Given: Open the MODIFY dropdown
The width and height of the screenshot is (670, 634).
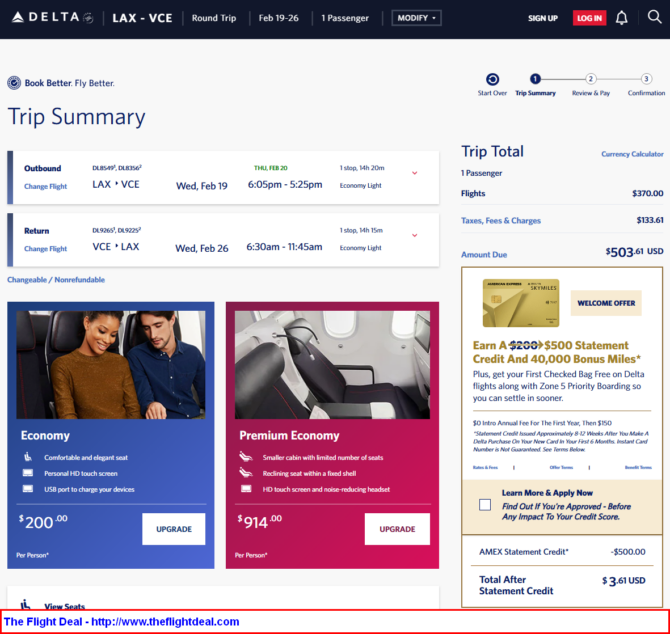Looking at the screenshot, I should click(x=416, y=18).
